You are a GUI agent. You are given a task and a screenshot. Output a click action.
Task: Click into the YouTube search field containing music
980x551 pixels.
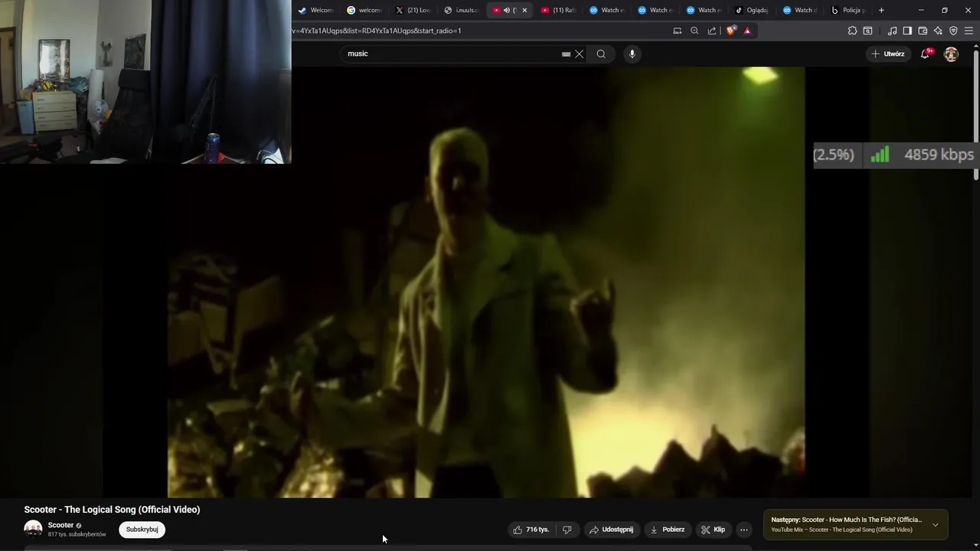(x=452, y=54)
